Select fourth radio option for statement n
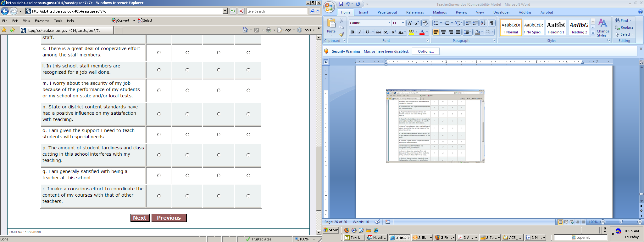Screen dimensions: 644x242 248,114
